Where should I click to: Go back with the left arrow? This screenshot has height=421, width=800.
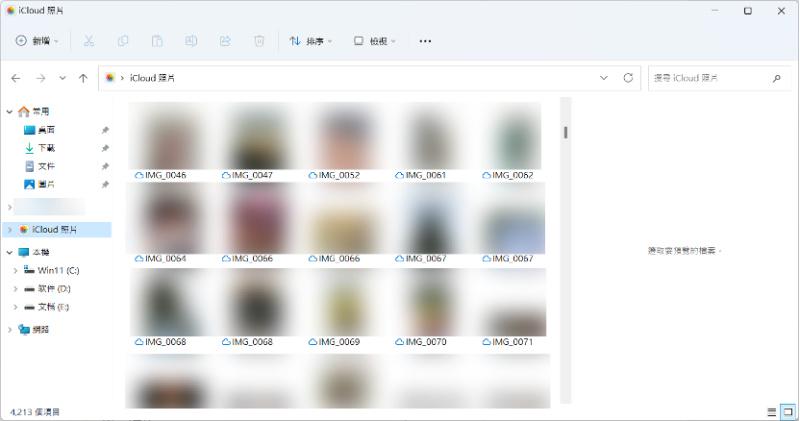pos(16,78)
